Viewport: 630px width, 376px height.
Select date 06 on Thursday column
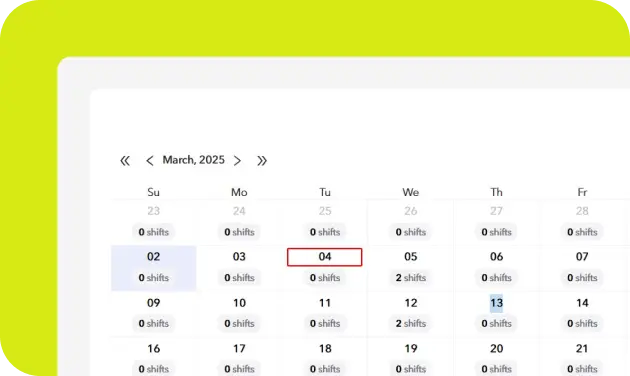pos(496,257)
